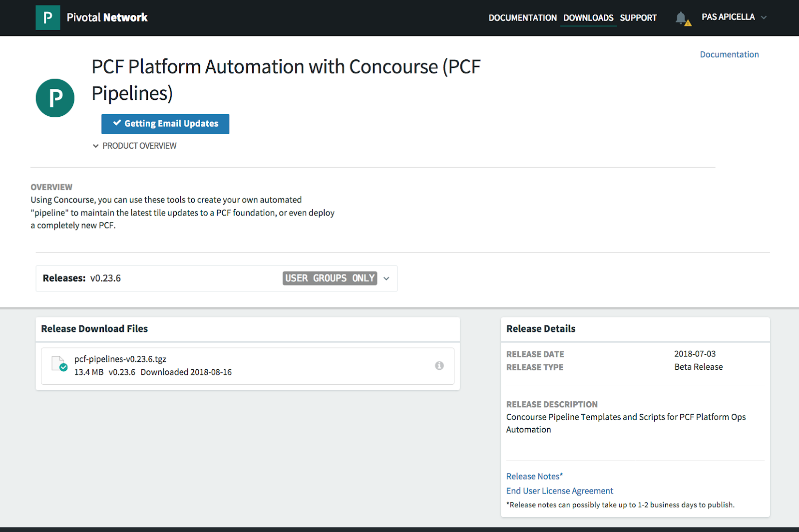View the End User License Agreement
Image resolution: width=799 pixels, height=532 pixels.
[559, 491]
